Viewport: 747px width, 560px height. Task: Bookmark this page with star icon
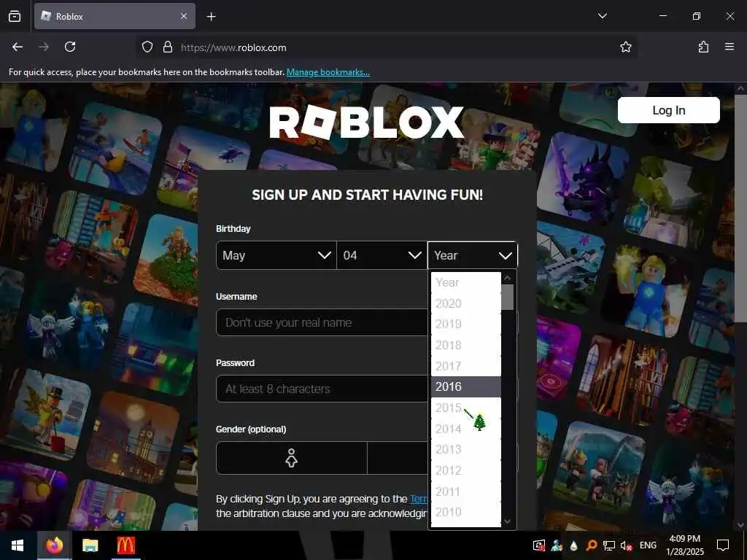625,47
